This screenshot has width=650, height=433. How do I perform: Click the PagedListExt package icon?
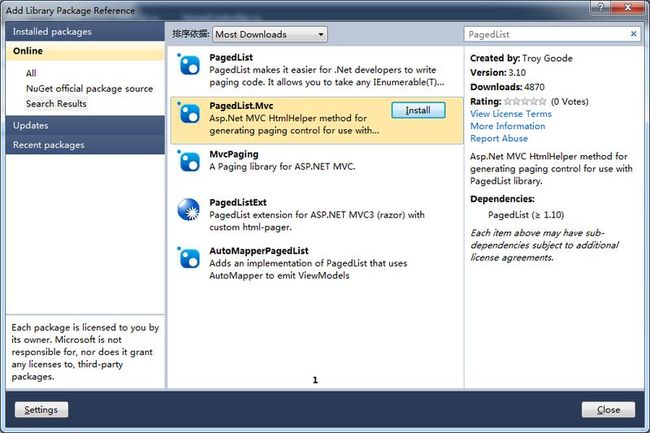point(189,210)
